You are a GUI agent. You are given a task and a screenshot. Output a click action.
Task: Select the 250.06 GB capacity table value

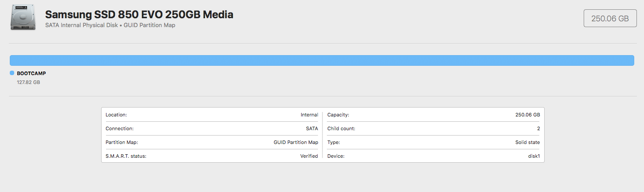tap(527, 115)
